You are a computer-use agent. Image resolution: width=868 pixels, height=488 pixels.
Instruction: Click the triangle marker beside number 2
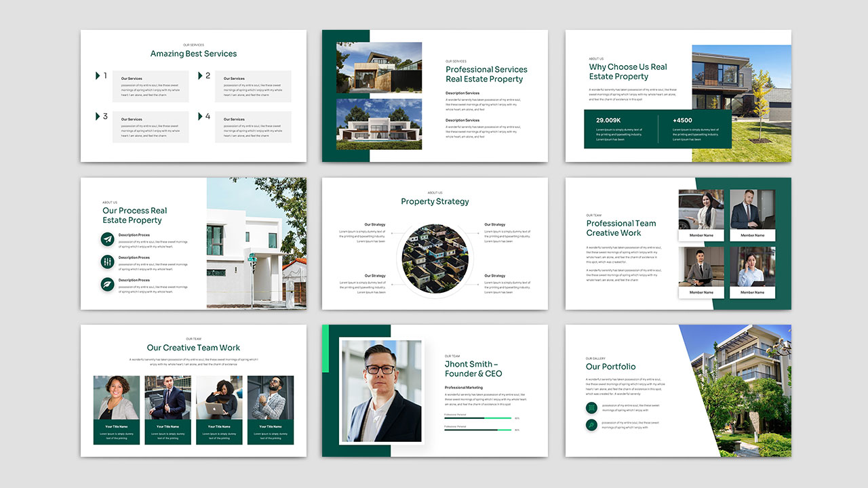tap(201, 76)
